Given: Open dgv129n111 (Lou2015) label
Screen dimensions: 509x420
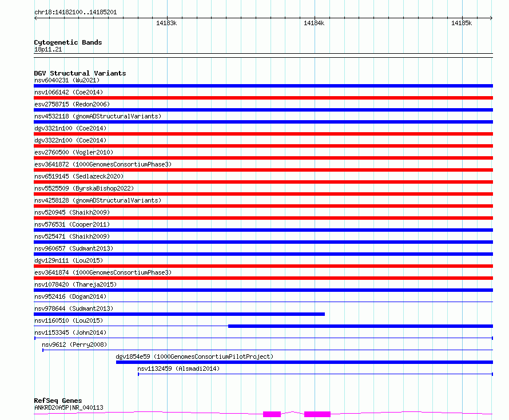Looking at the screenshot, I should [69, 260].
